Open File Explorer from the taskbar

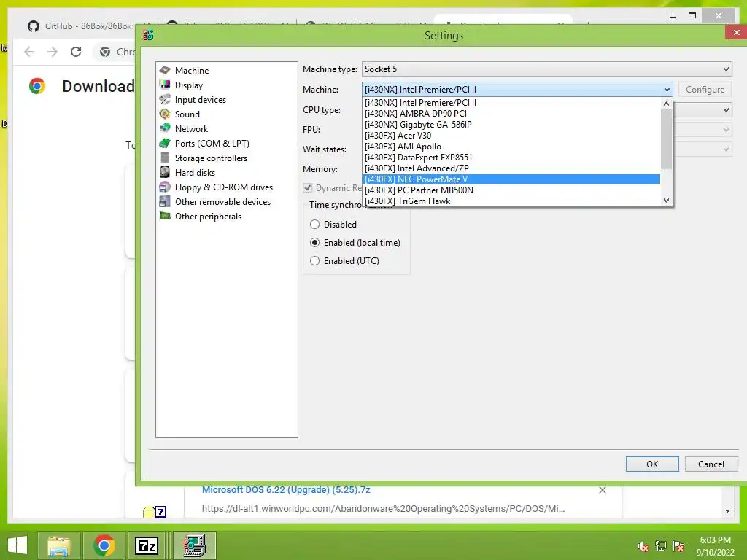tap(59, 545)
